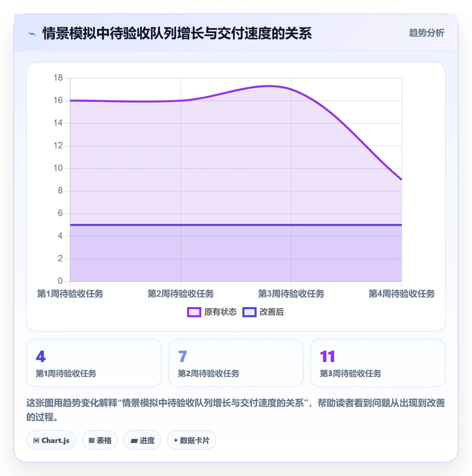Click the y-axis value 0

(60, 281)
